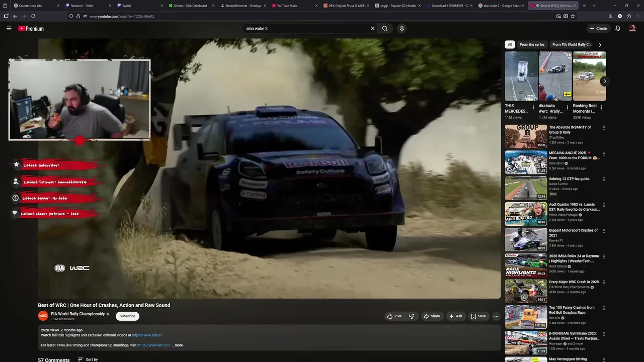Dislike the video

coord(412,316)
